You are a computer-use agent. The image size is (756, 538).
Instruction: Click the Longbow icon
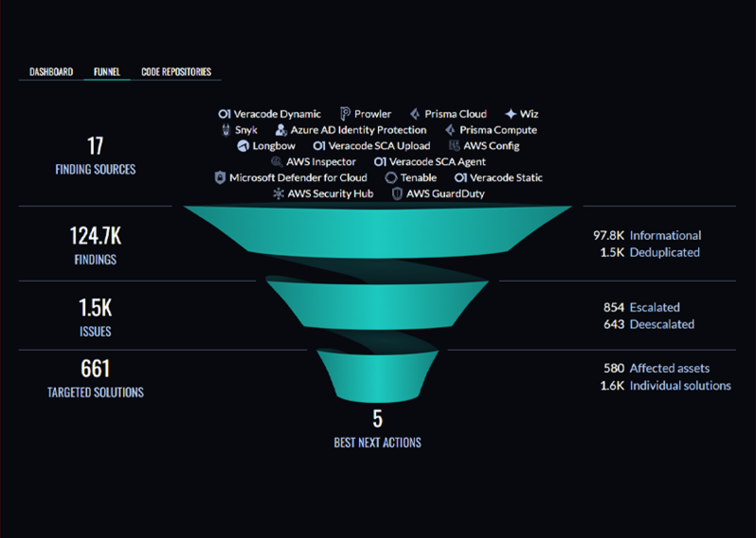[243, 146]
